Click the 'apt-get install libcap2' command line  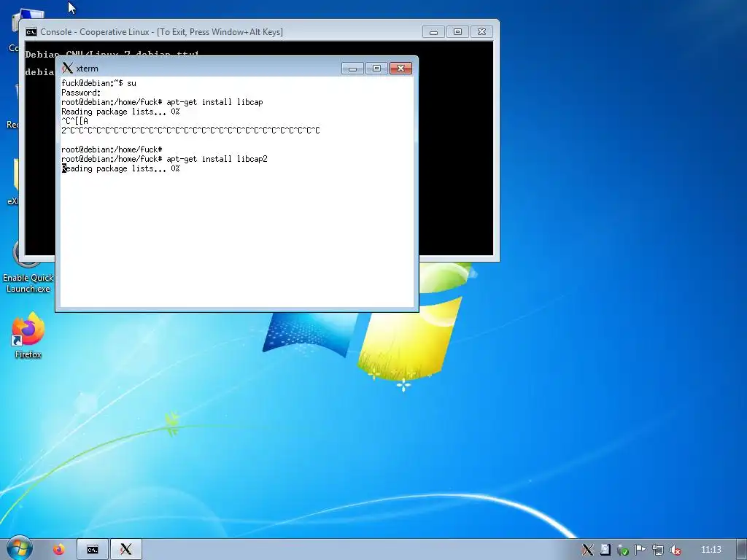point(164,159)
